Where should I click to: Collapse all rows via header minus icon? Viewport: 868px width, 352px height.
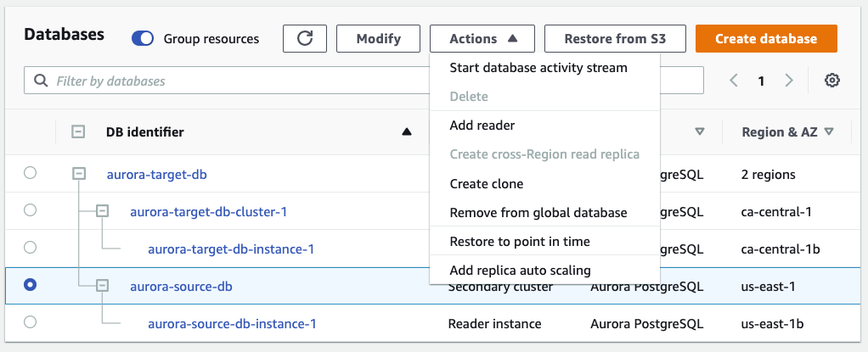[x=78, y=131]
